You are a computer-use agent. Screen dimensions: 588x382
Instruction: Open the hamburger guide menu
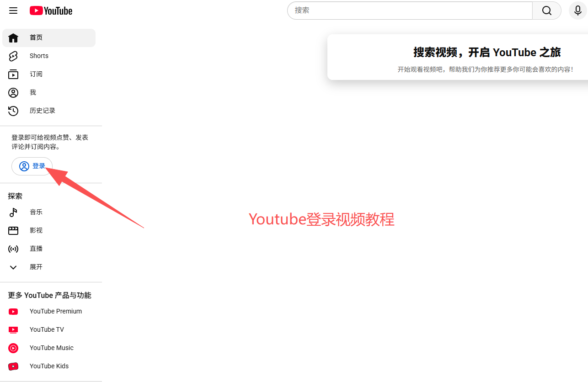13,11
